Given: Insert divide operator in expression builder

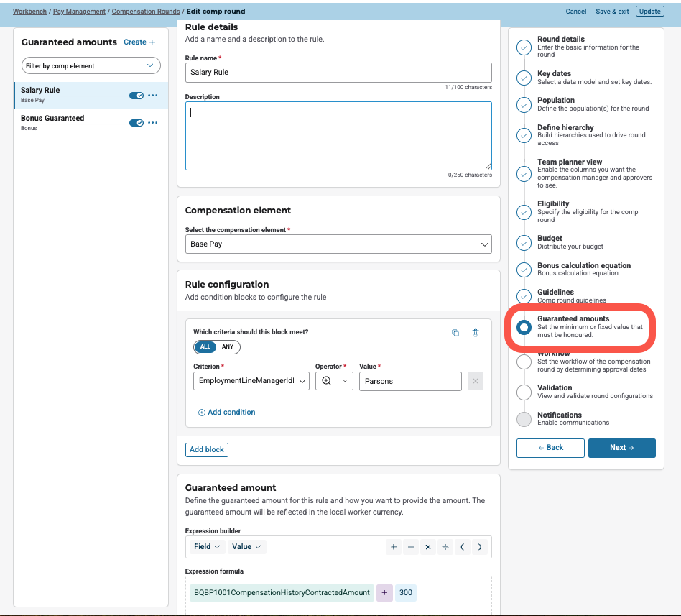Looking at the screenshot, I should (x=445, y=547).
